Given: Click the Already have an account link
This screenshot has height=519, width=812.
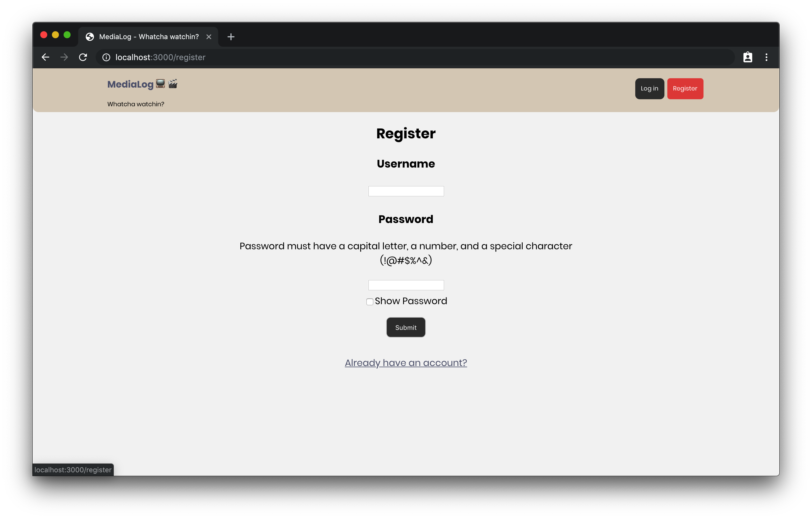Looking at the screenshot, I should [x=406, y=363].
